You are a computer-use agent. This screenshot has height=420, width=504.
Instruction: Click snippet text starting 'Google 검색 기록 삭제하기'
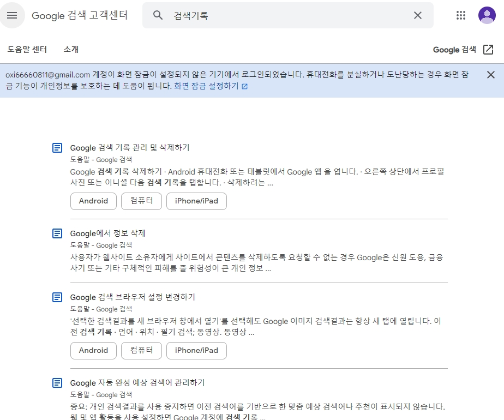coord(257,177)
